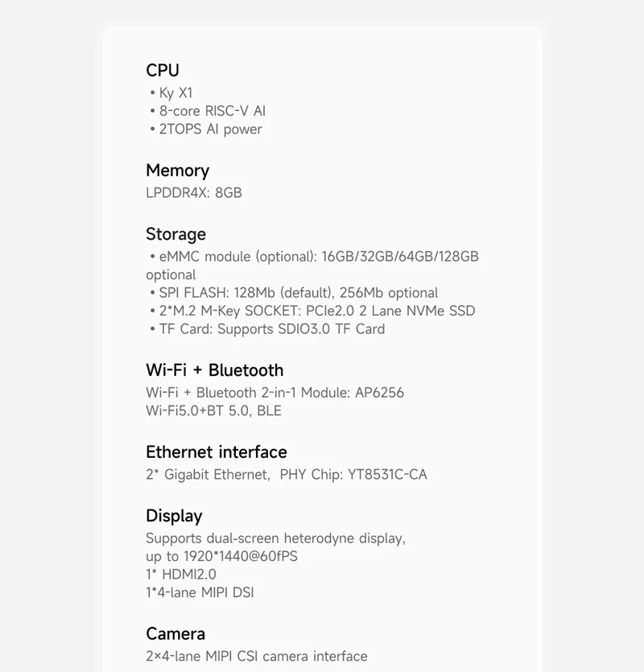Click the CPU section heading
Image resolution: width=644 pixels, height=672 pixels.
(163, 70)
